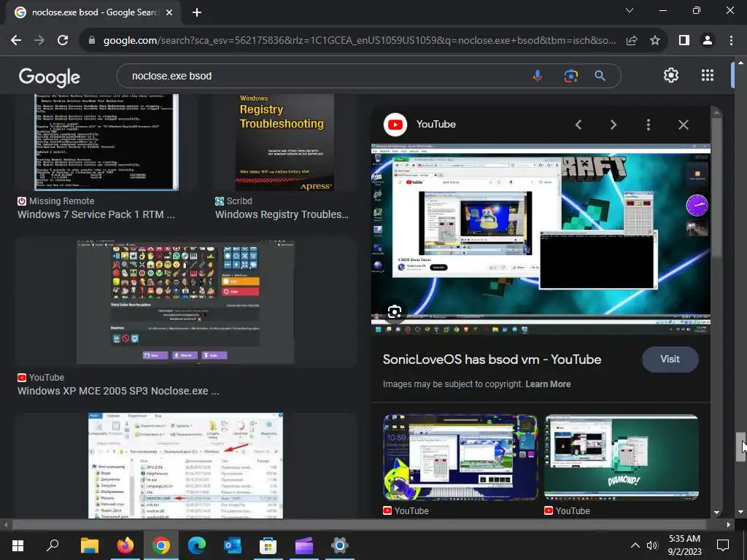Show previous image in preview panel
The width and height of the screenshot is (747, 560).
(x=578, y=125)
